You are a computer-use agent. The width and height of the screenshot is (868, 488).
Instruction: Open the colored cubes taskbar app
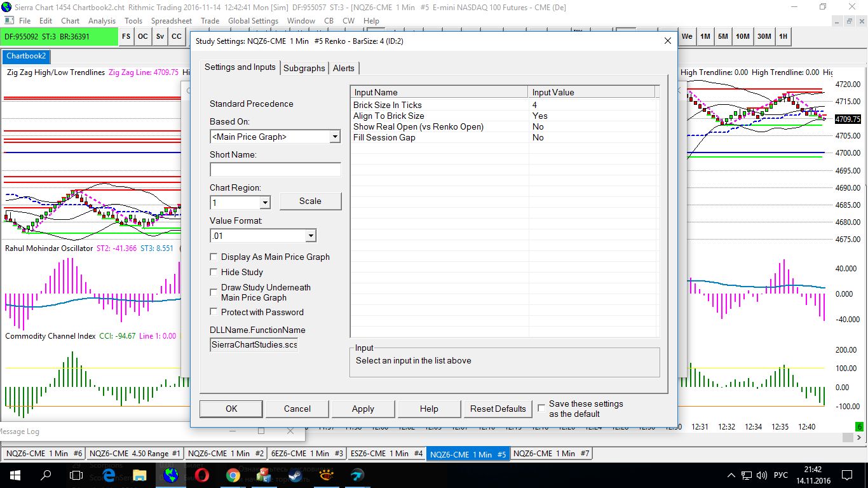tap(264, 475)
